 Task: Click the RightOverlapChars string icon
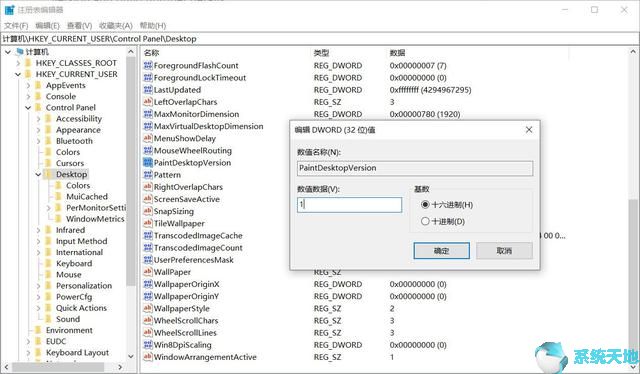coord(148,187)
